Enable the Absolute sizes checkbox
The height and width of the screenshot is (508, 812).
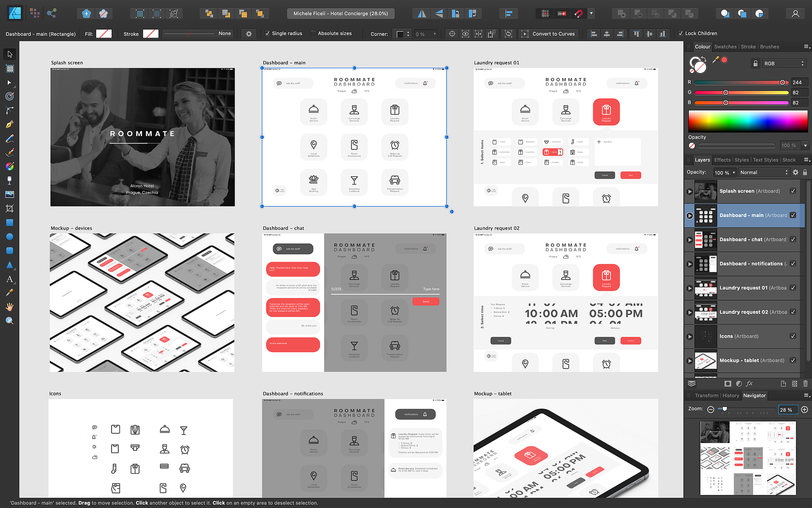coord(313,33)
